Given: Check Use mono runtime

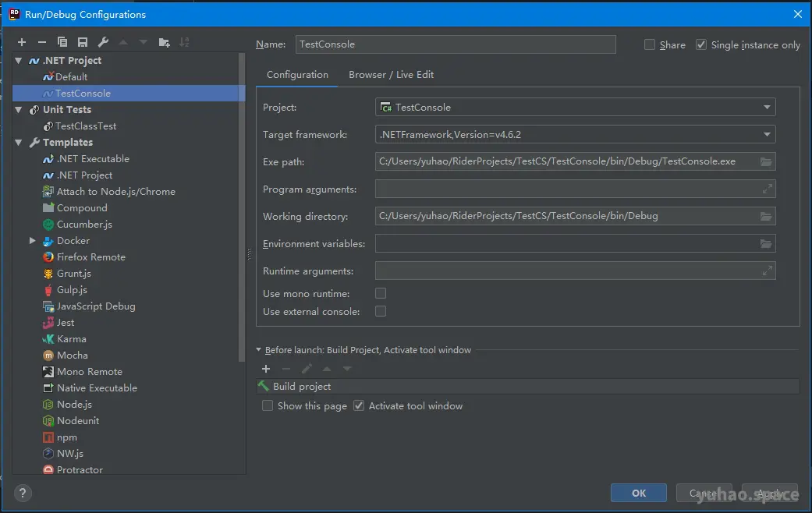Looking at the screenshot, I should (381, 293).
